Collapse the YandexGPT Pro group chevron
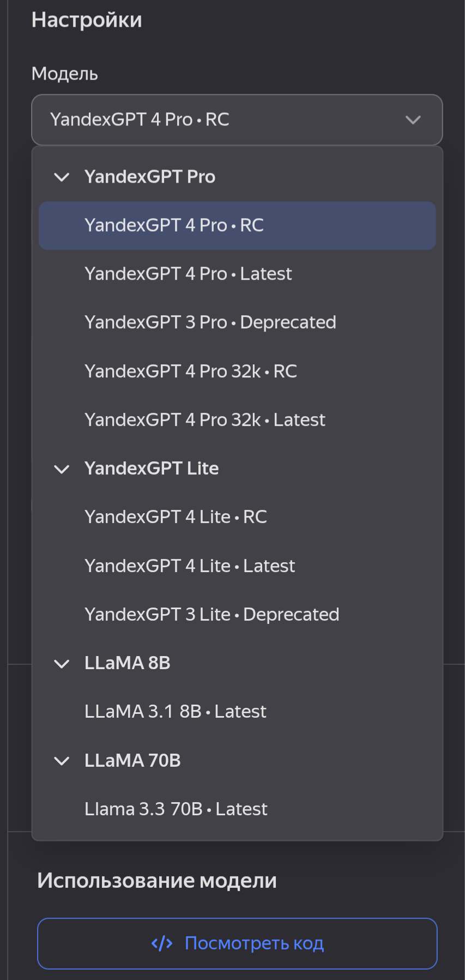 coord(62,177)
